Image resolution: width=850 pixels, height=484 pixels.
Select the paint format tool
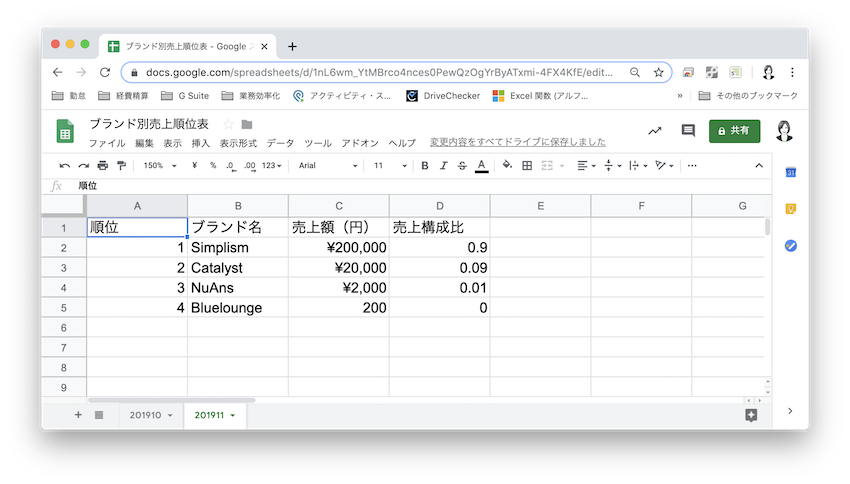click(x=121, y=166)
